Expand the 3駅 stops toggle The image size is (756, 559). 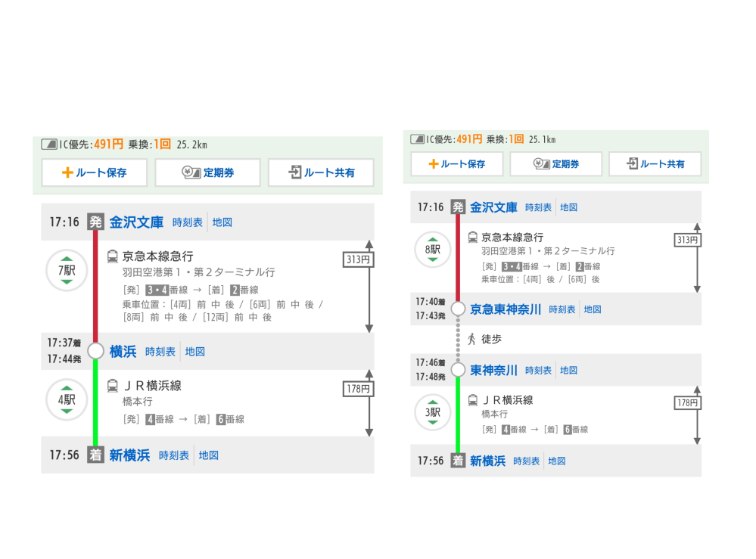coord(432,412)
